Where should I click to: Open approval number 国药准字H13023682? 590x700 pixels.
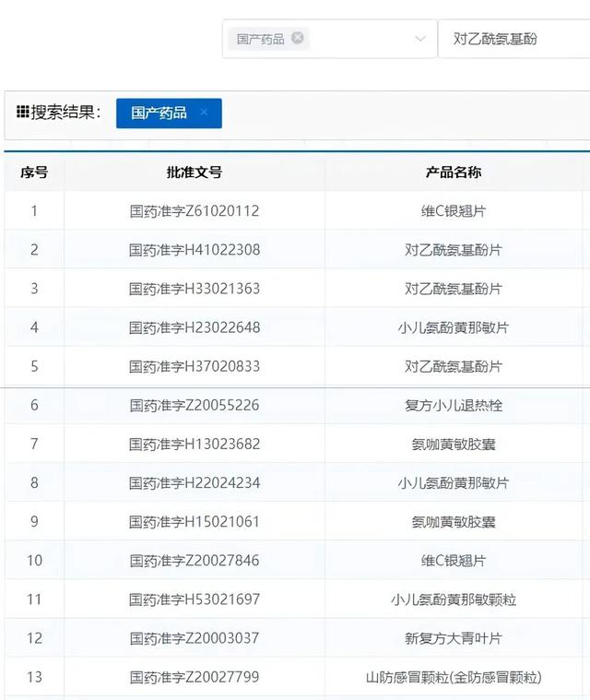[195, 444]
